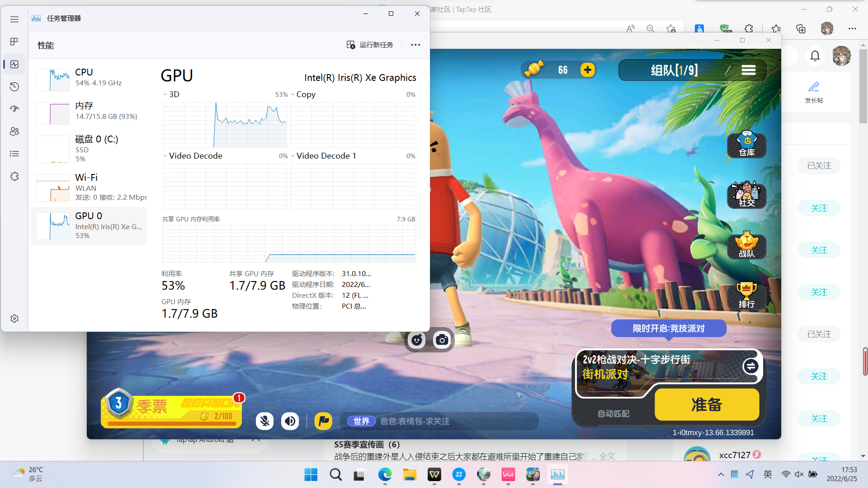Screen dimensions: 868x488
Task: Toggle 自动匹配 auto matching
Action: pos(613,413)
